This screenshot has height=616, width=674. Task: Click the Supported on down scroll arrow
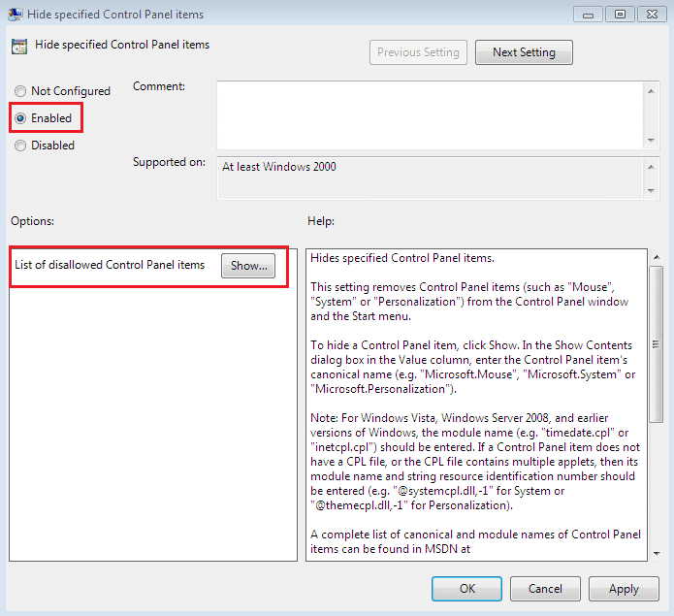point(651,190)
